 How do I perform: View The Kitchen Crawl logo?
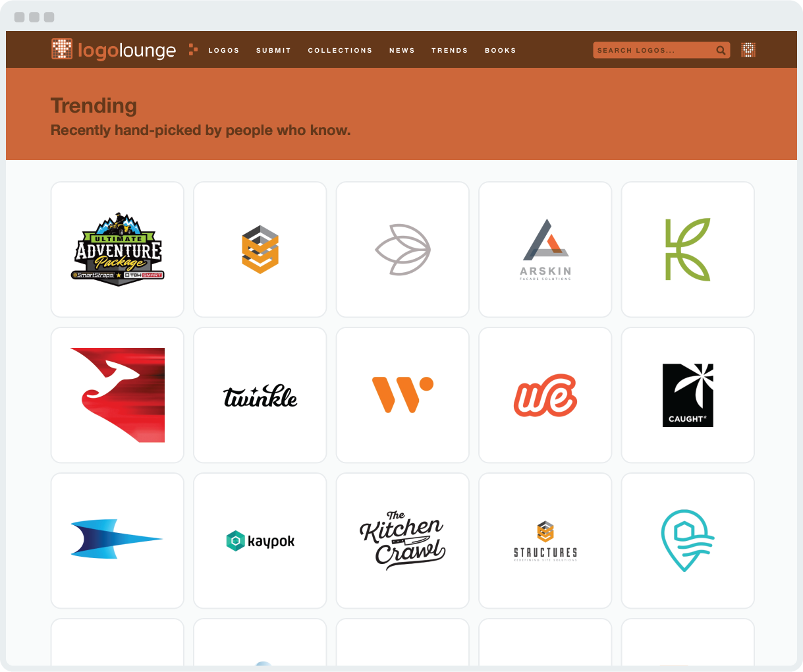(x=402, y=541)
